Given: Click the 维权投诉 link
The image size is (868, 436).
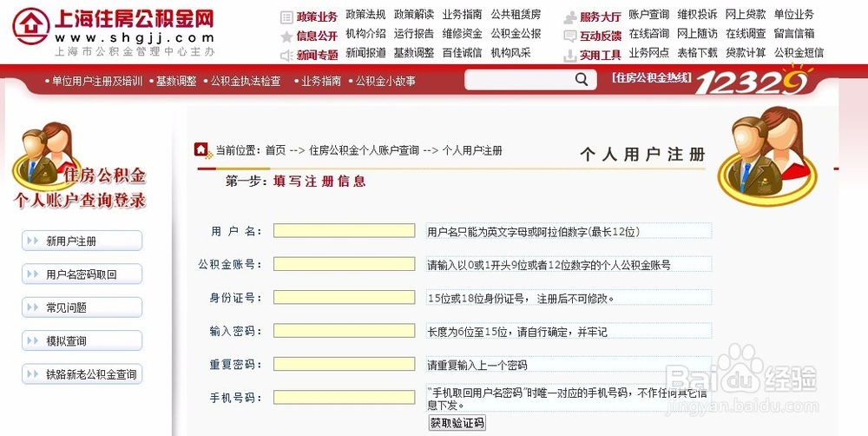Looking at the screenshot, I should pyautogui.click(x=697, y=15).
